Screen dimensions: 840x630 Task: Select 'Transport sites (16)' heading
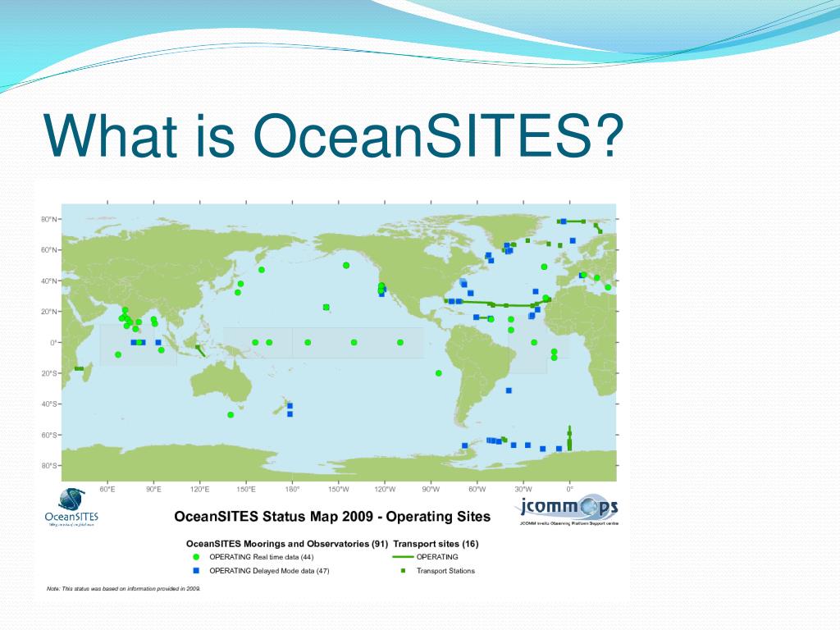coord(436,544)
